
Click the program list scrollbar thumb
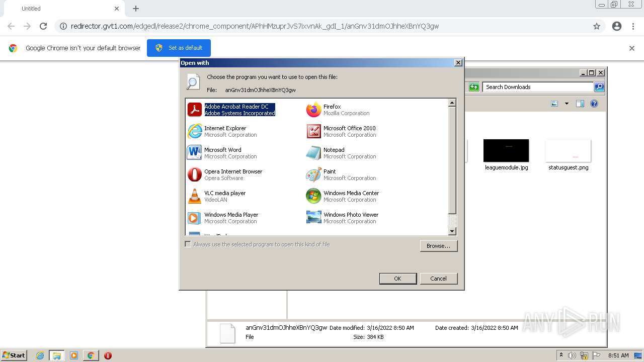pos(452,160)
